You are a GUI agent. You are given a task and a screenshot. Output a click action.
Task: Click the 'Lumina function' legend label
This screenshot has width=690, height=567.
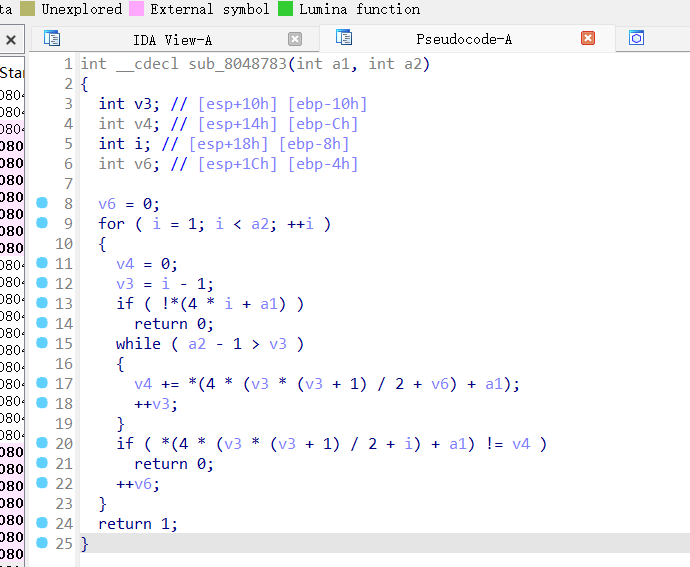pyautogui.click(x=360, y=9)
